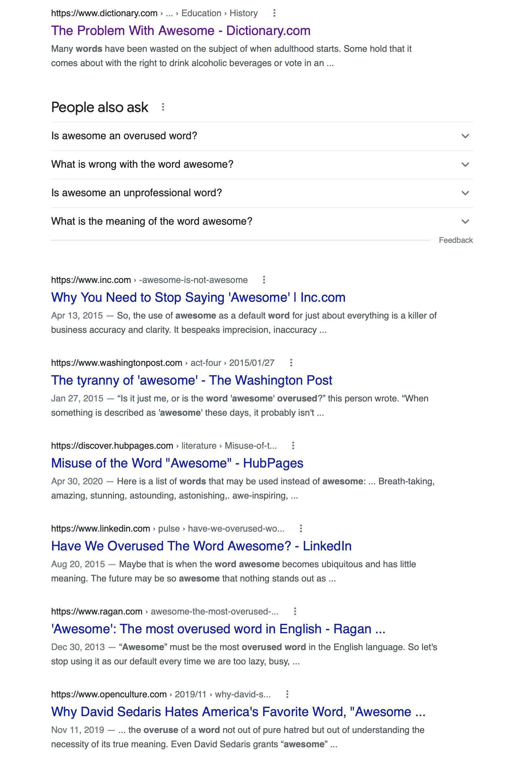
Task: Open three-dot menu for Ragan result
Action: (x=295, y=611)
